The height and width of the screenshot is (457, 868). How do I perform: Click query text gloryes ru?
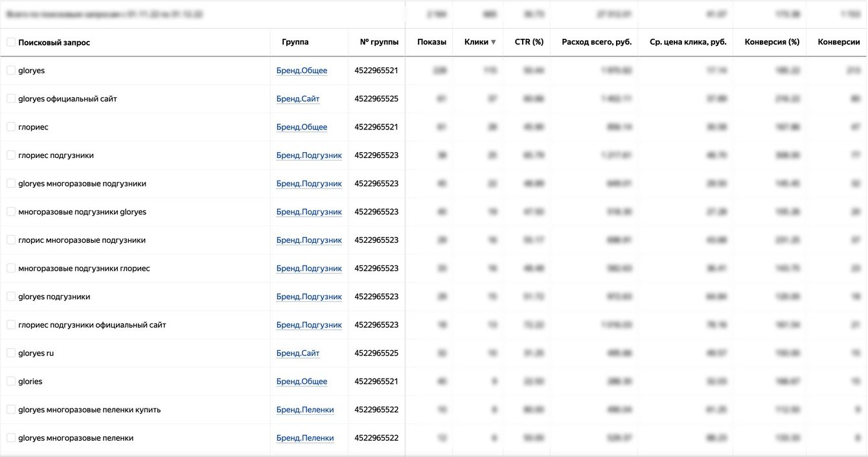click(x=36, y=353)
